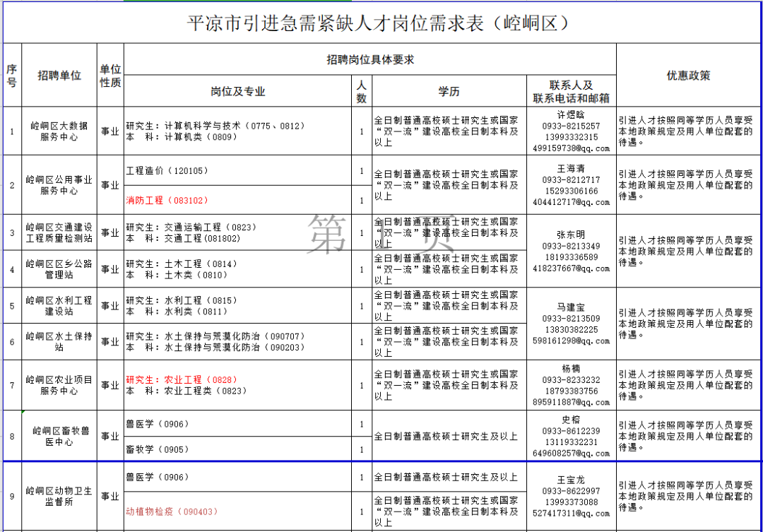Click the 岗位及专业 column header
Image resolution: width=763 pixels, height=532 pixels.
238,91
